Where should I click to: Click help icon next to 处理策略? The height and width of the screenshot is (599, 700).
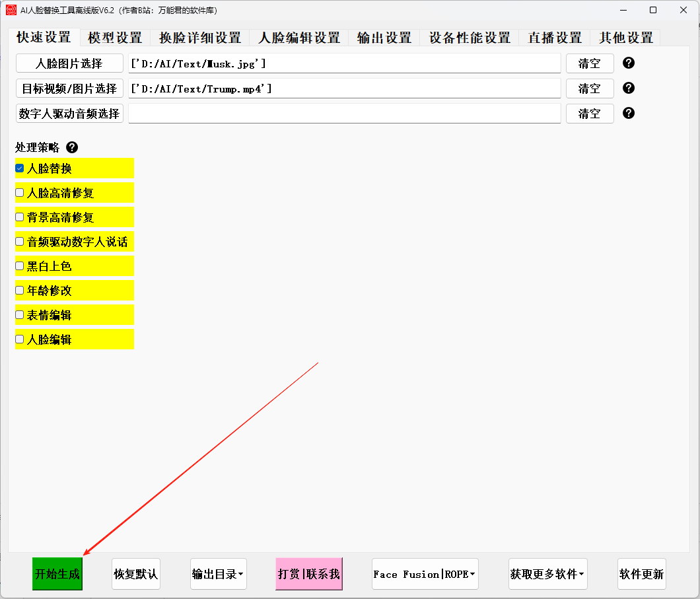click(72, 147)
